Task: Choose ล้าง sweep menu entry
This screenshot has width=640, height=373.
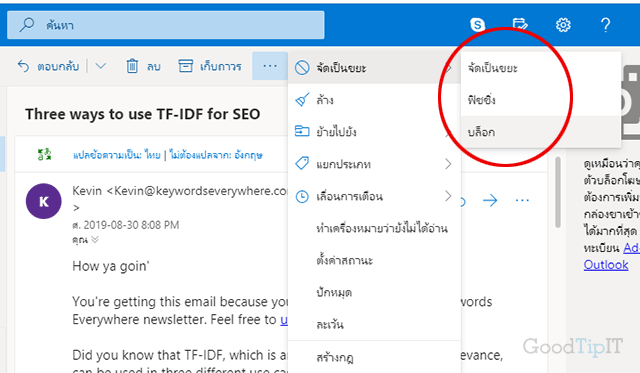Action: click(374, 100)
